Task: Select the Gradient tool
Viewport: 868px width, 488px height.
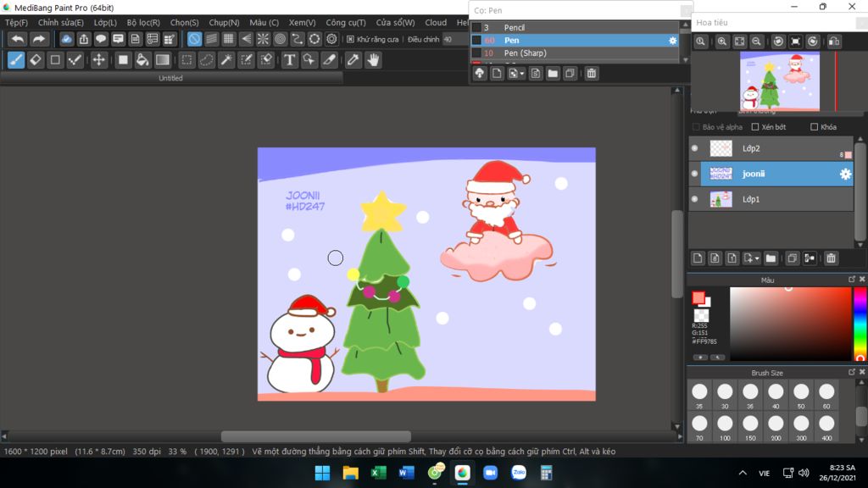Action: click(162, 60)
